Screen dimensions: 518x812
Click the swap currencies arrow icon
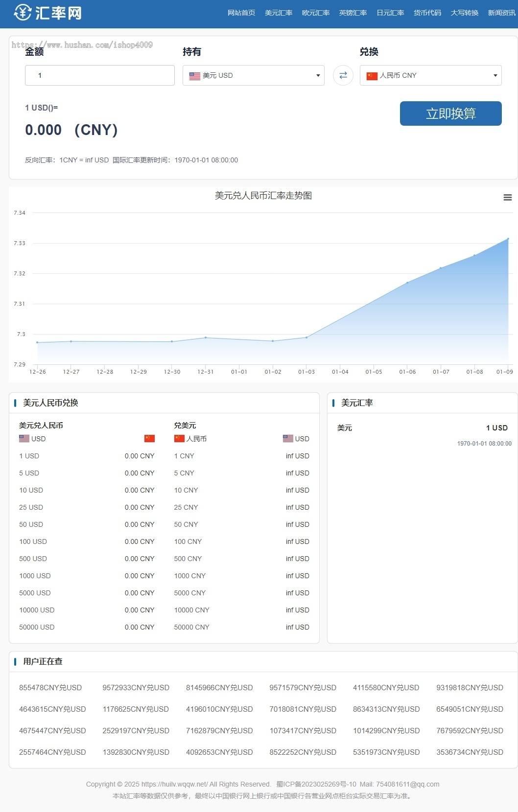click(x=343, y=75)
